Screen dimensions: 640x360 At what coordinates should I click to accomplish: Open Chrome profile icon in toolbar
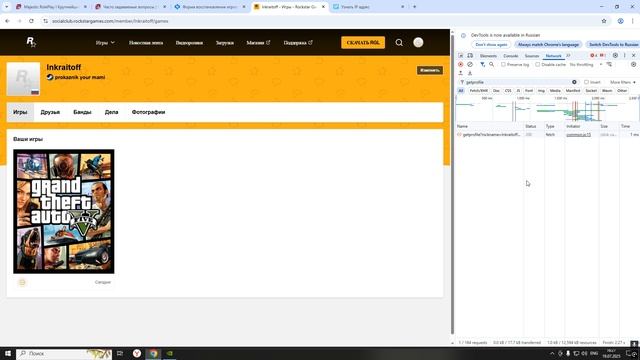[620, 21]
